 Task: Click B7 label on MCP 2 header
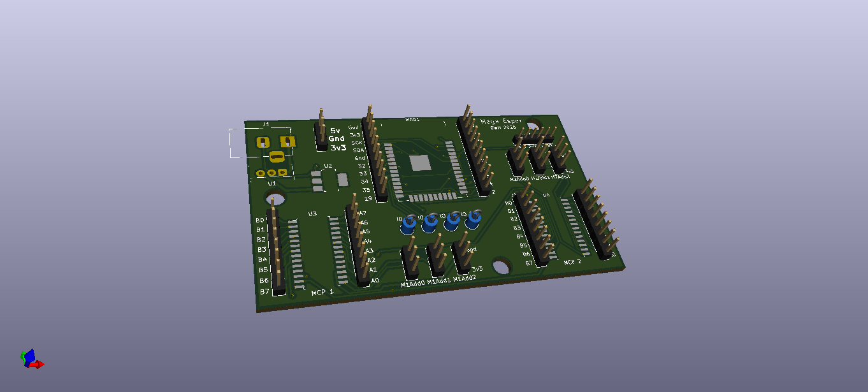tap(529, 263)
